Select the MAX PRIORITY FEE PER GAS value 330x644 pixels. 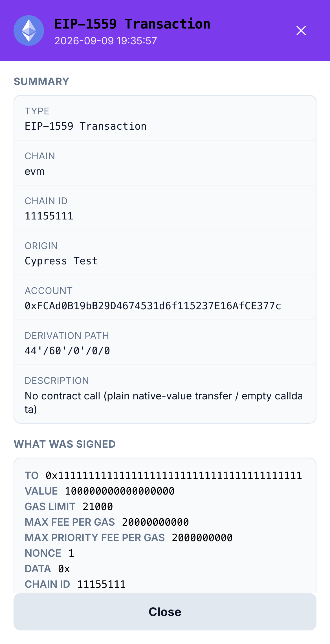point(202,538)
